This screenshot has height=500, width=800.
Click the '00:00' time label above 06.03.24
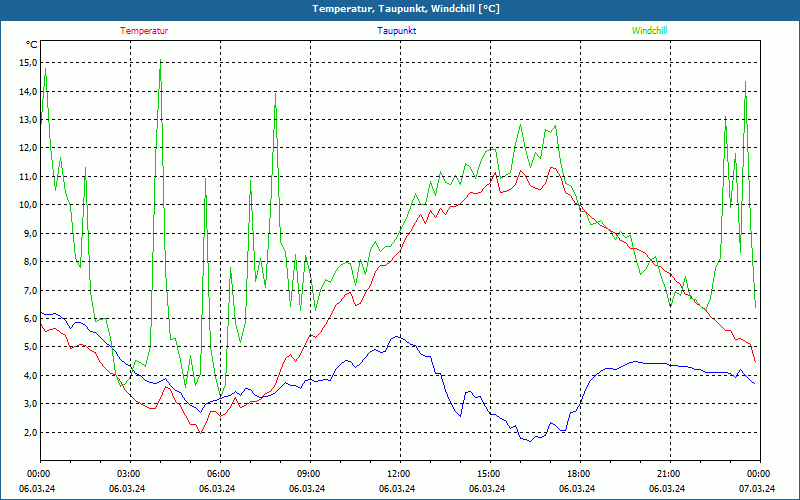point(37,474)
